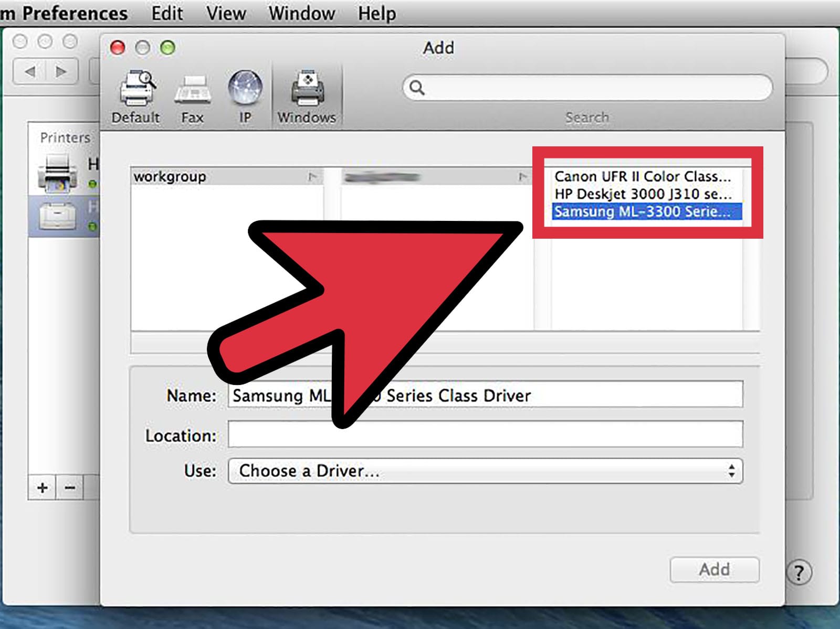This screenshot has width=840, height=629.
Task: Click the Location text field
Action: [485, 434]
